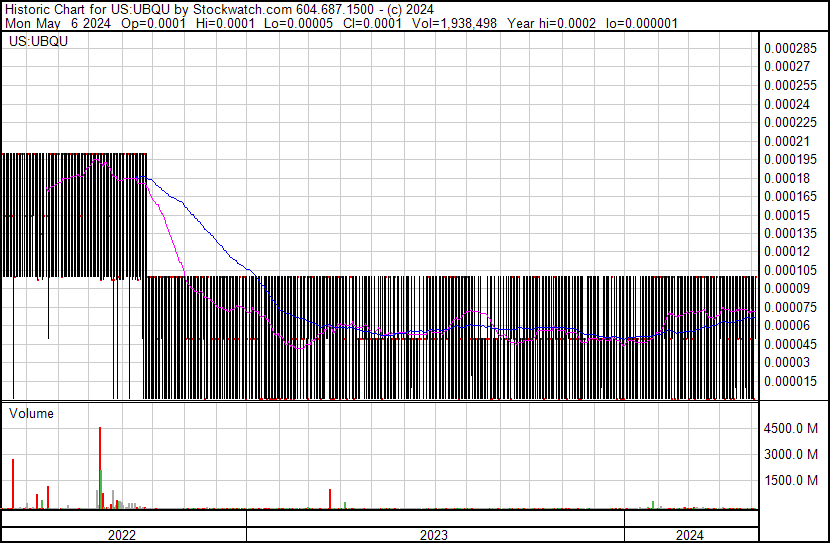
Task: Select the 2023 year label on timeline
Action: coord(433,535)
